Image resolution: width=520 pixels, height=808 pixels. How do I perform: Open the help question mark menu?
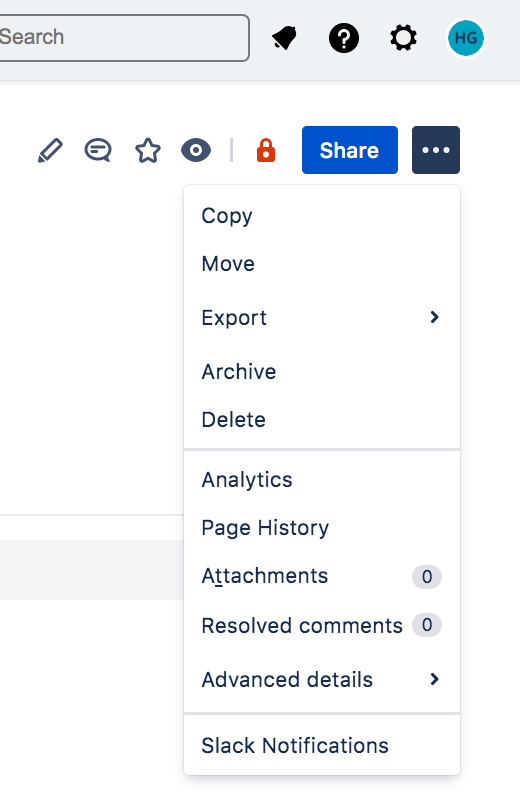click(x=344, y=38)
